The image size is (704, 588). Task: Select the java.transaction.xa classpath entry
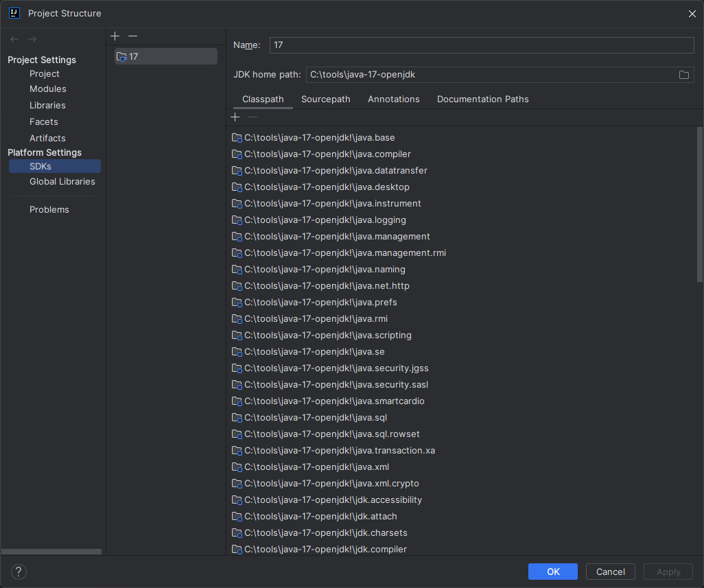[333, 451]
